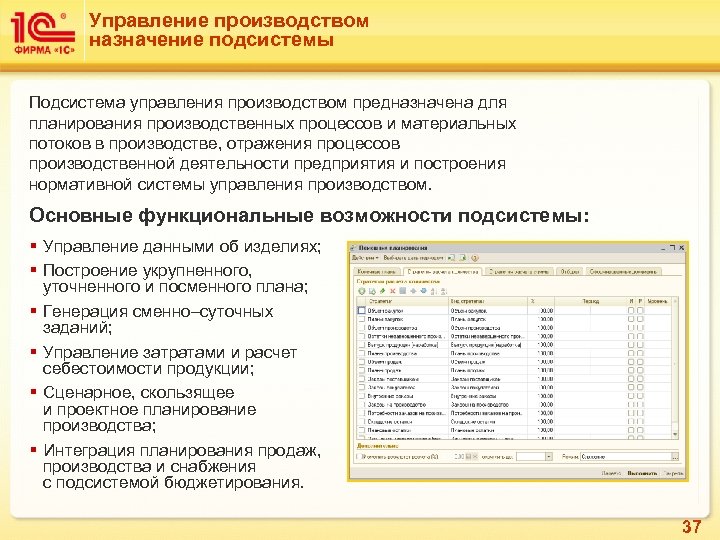Image resolution: width=720 pixels, height=540 pixels.
Task: Tick the row checkbox beside Объем производства
Action: [361, 328]
